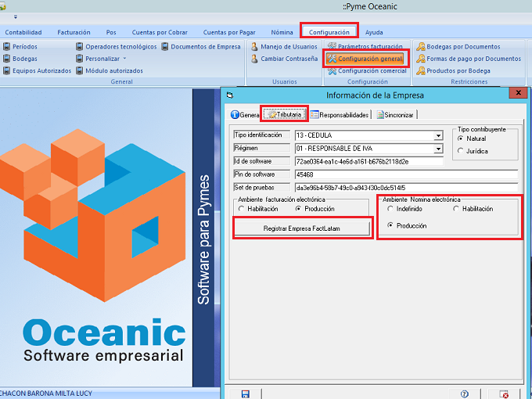This screenshot has width=532, height=399.
Task: Click the help question mark button
Action: click(465, 394)
